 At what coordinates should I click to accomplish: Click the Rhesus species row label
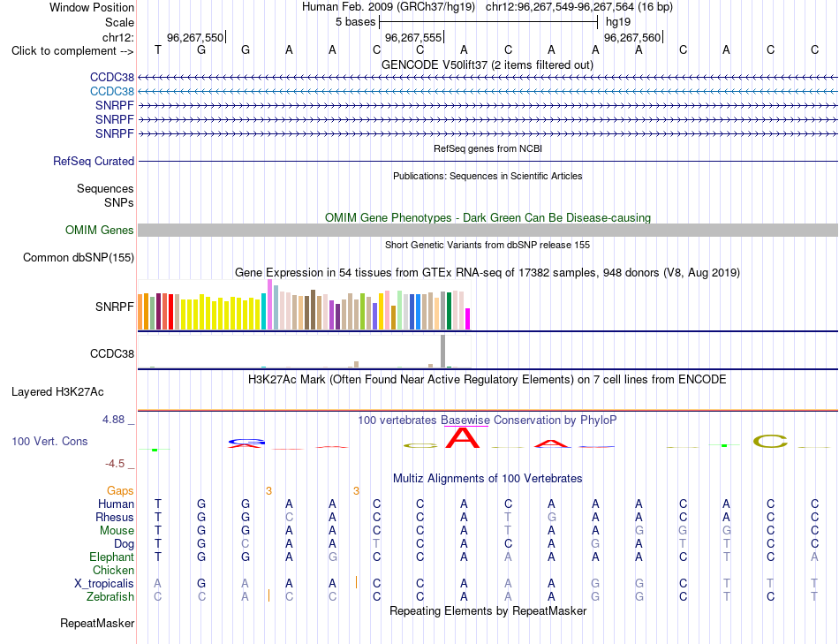click(115, 518)
